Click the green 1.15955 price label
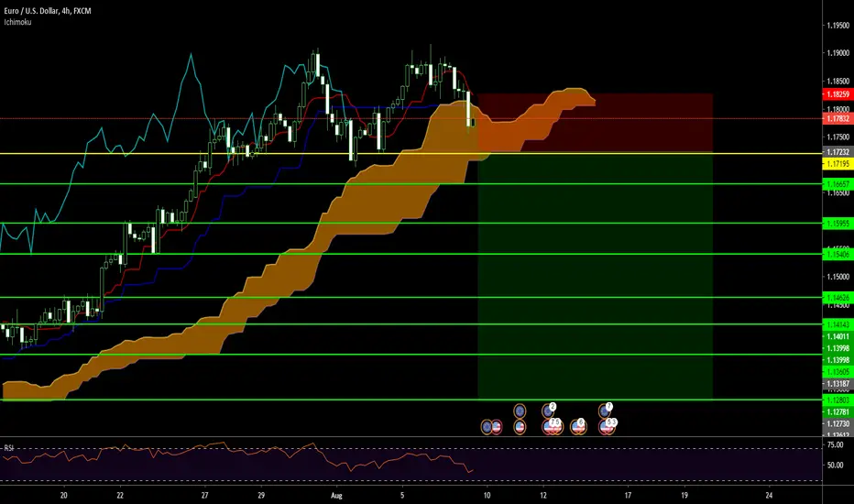 [838, 224]
